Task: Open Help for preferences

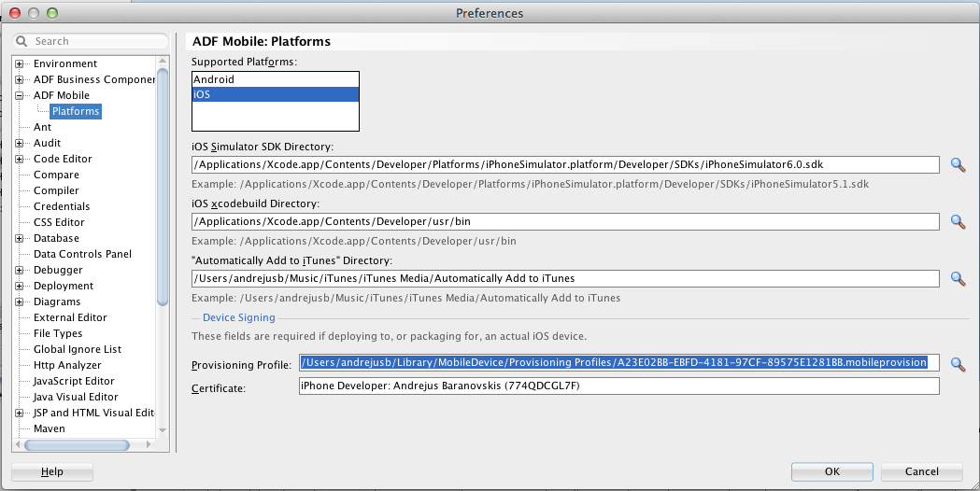Action: click(x=52, y=472)
